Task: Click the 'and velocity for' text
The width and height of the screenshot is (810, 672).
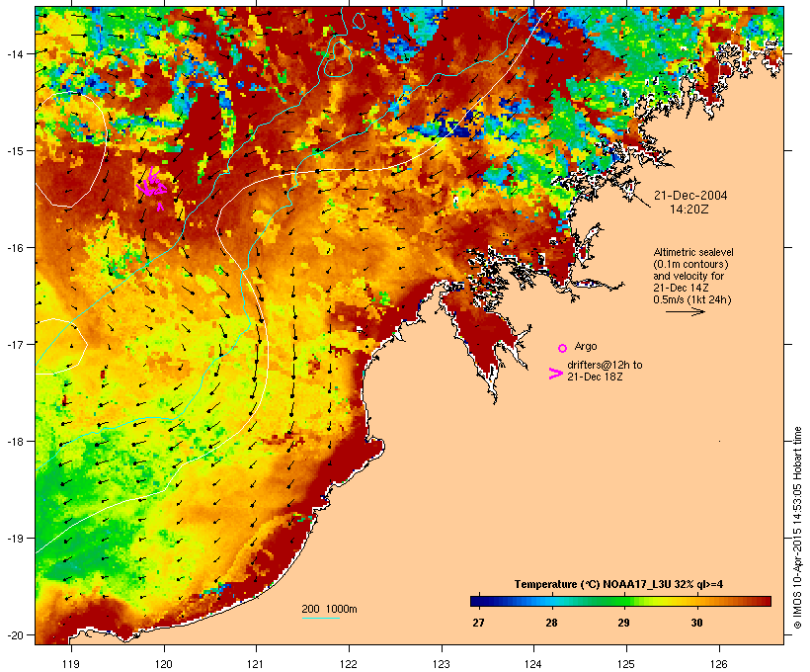Action: point(688,276)
